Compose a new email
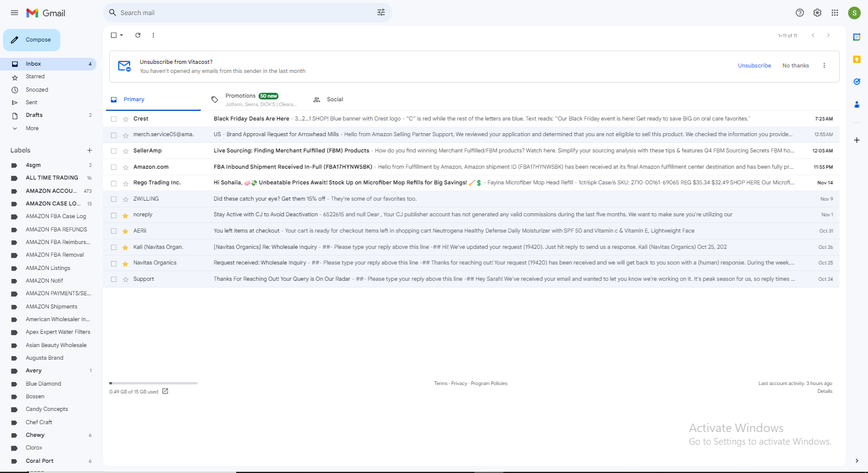Image resolution: width=868 pixels, height=473 pixels. 32,40
